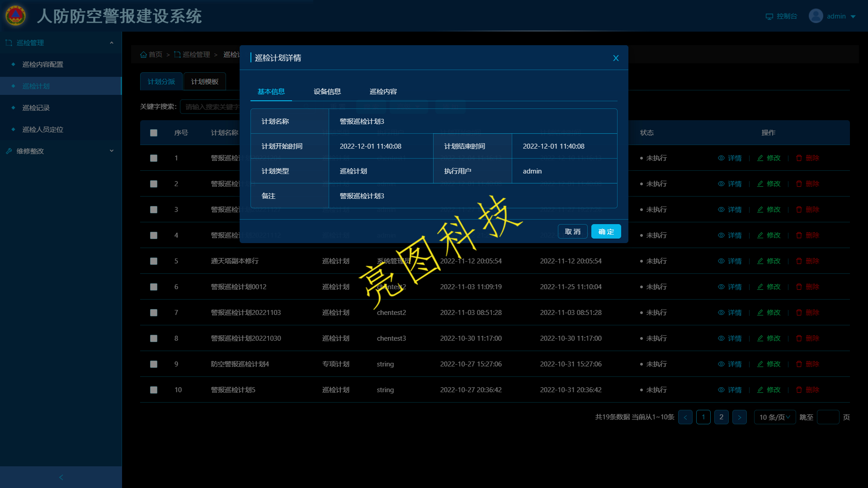The width and height of the screenshot is (868, 488).
Task: Click the 确定 confirm button
Action: tap(606, 232)
